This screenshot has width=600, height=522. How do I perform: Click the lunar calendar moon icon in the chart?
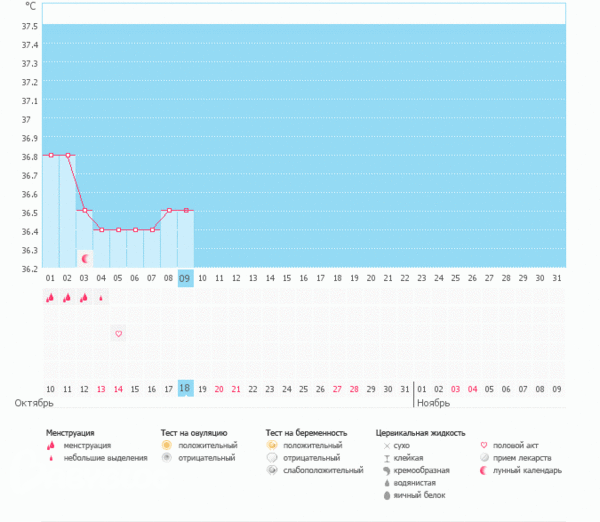tap(84, 258)
